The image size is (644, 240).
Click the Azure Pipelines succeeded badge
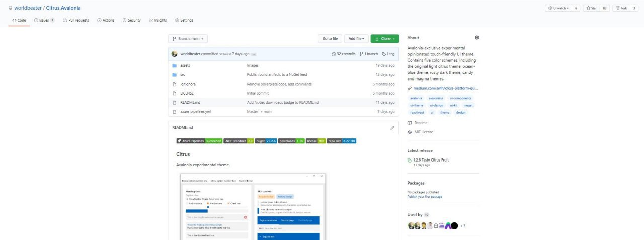(x=199, y=141)
